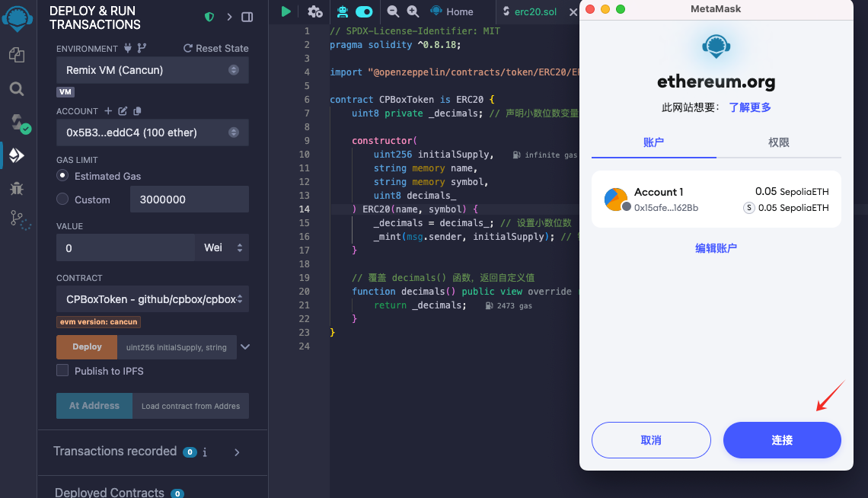
Task: Run script with green play icon
Action: coord(286,11)
